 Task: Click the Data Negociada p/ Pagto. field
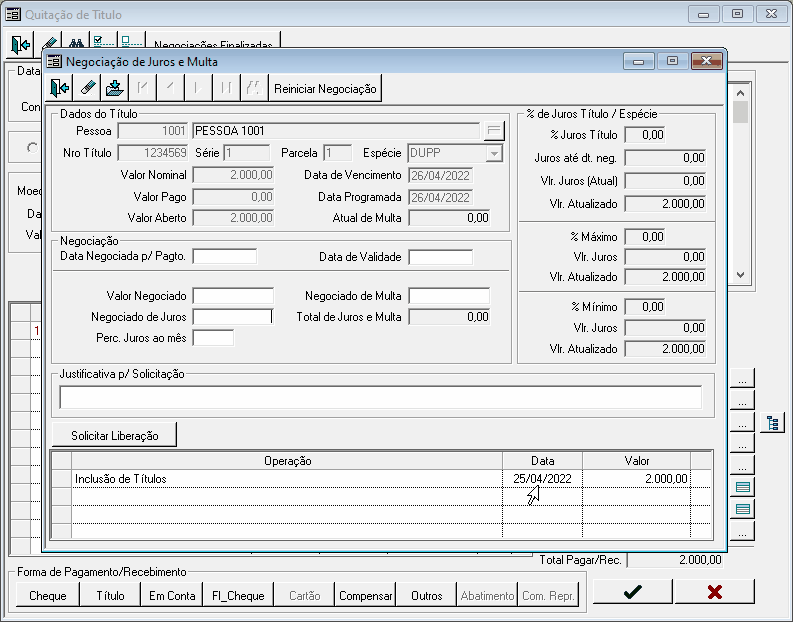coord(224,257)
